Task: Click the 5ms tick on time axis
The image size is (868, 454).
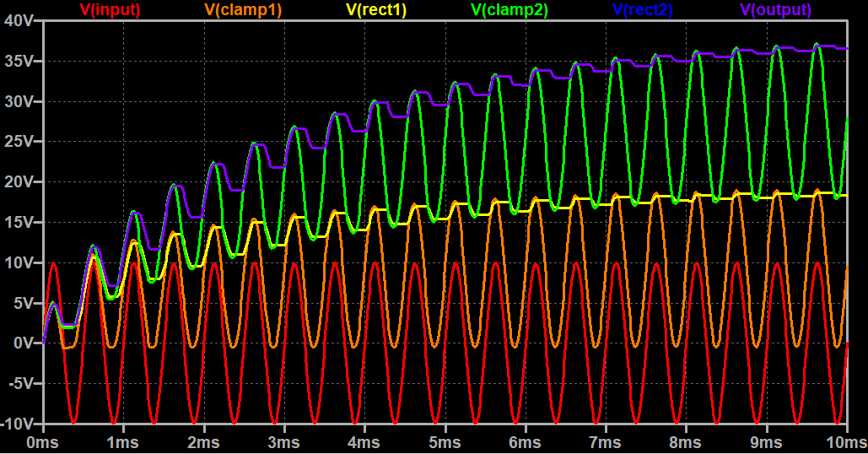Action: (x=445, y=443)
